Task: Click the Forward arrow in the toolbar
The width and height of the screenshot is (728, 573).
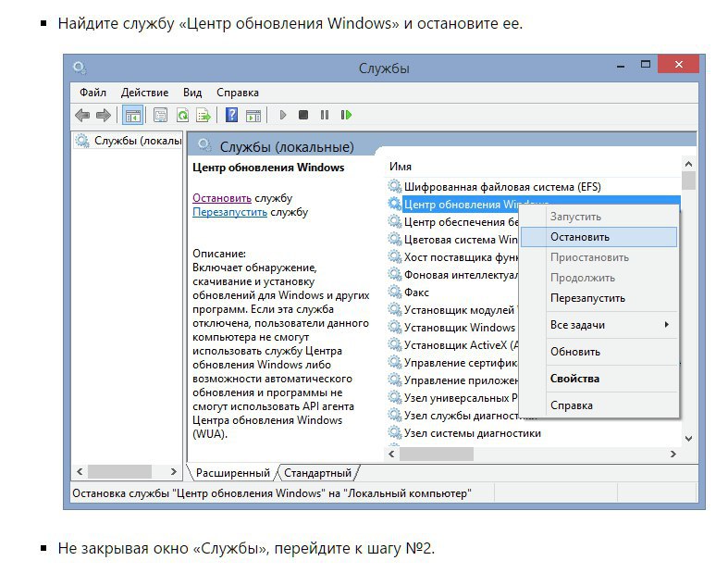Action: point(103,115)
